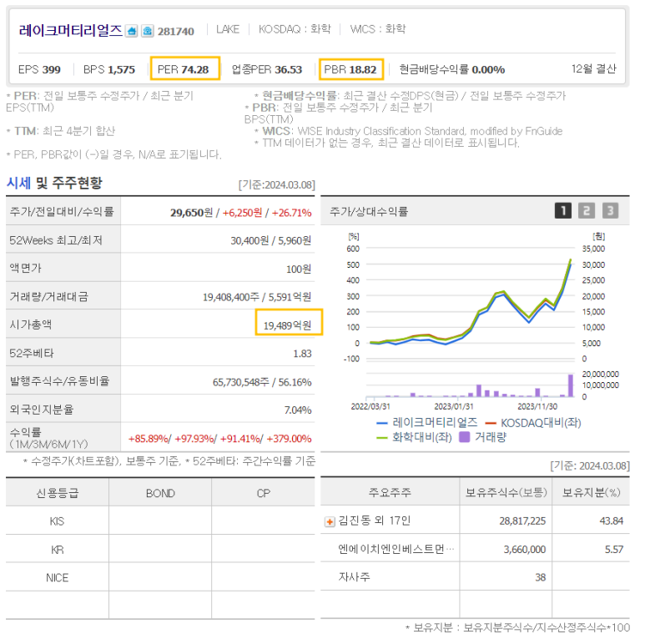Click the 시세 및 주주현황 section heading
Image resolution: width=645 pixels, height=644 pixels.
coord(54,183)
